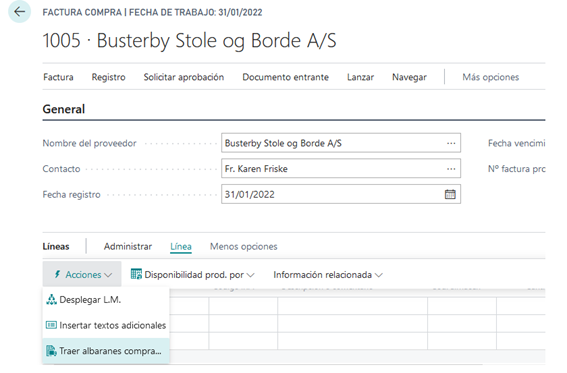The height and width of the screenshot is (373, 567).
Task: Select Administrar in Líneas section
Action: coord(128,246)
